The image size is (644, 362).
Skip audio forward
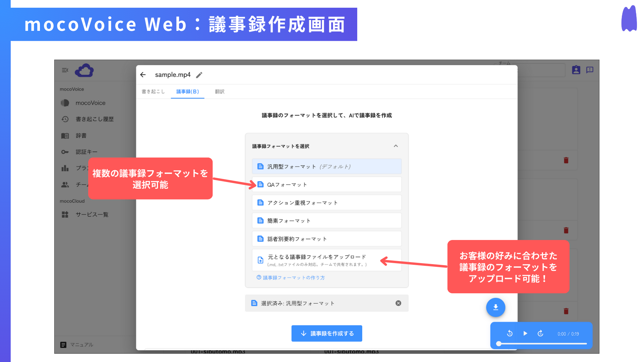coord(540,334)
